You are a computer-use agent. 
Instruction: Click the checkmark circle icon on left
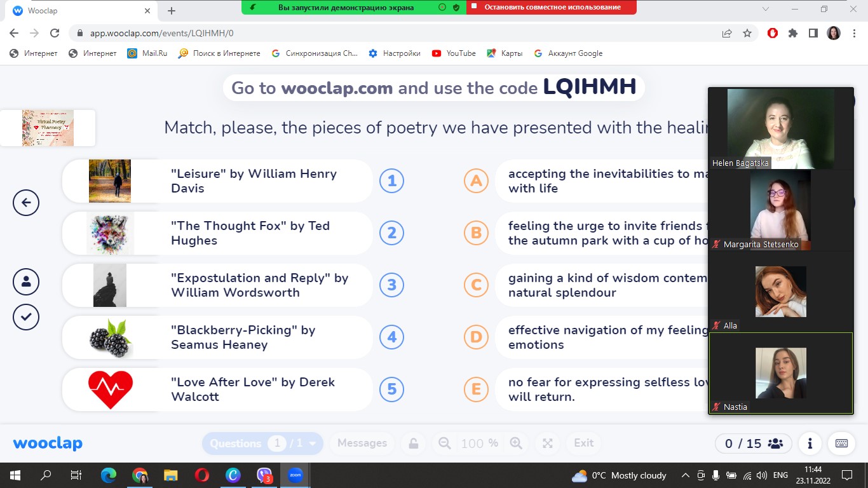[26, 317]
